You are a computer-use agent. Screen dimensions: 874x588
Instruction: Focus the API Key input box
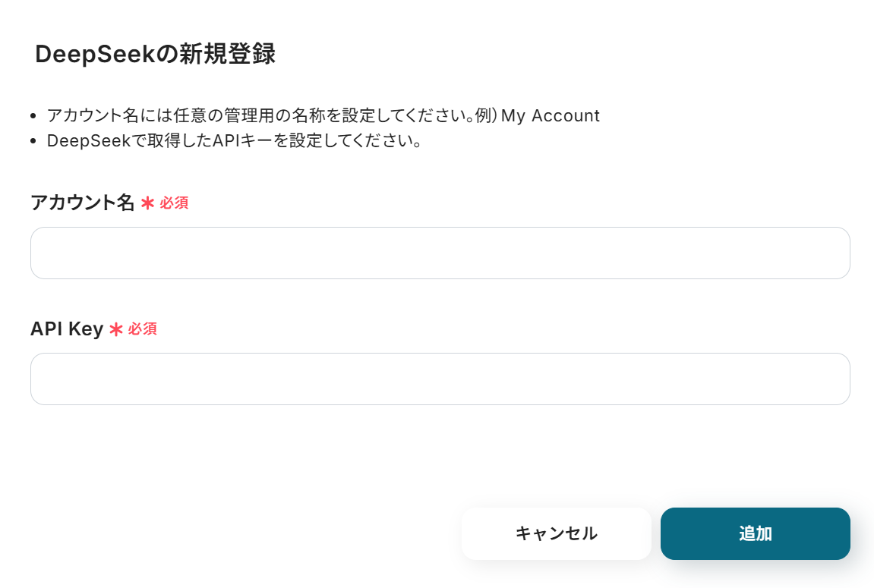[440, 379]
